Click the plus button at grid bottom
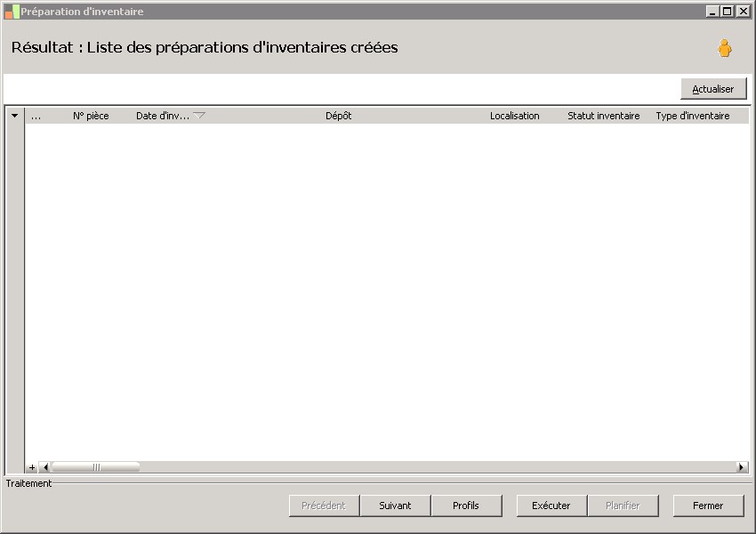The height and width of the screenshot is (534, 756). click(32, 467)
